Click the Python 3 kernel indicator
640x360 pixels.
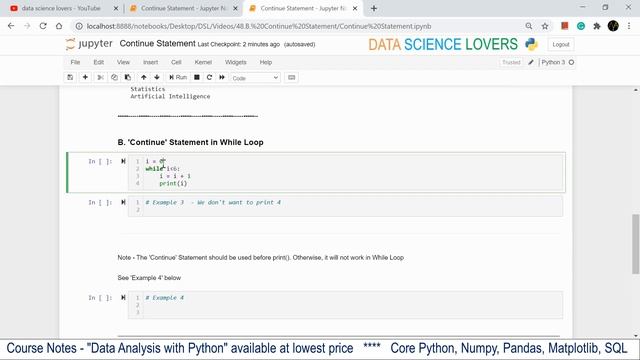pos(558,62)
